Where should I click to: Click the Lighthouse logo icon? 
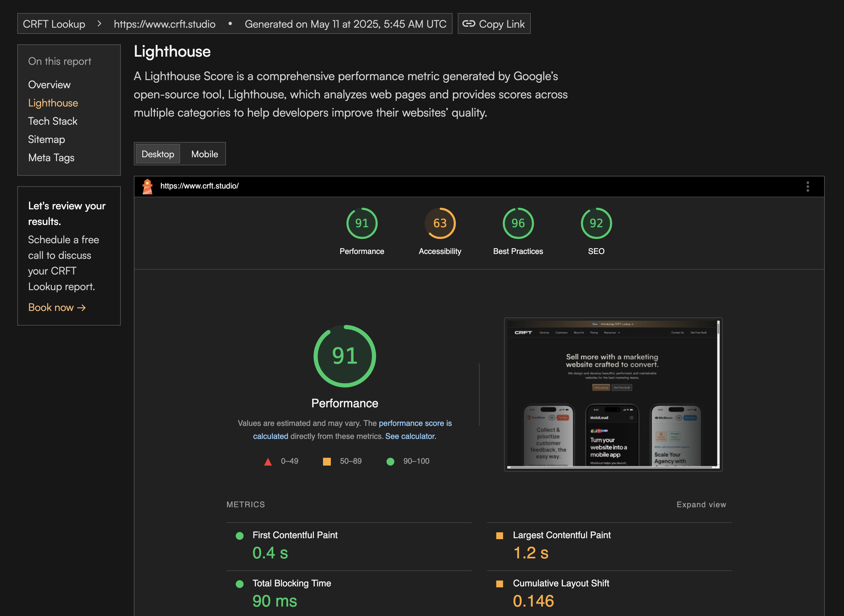pos(147,186)
